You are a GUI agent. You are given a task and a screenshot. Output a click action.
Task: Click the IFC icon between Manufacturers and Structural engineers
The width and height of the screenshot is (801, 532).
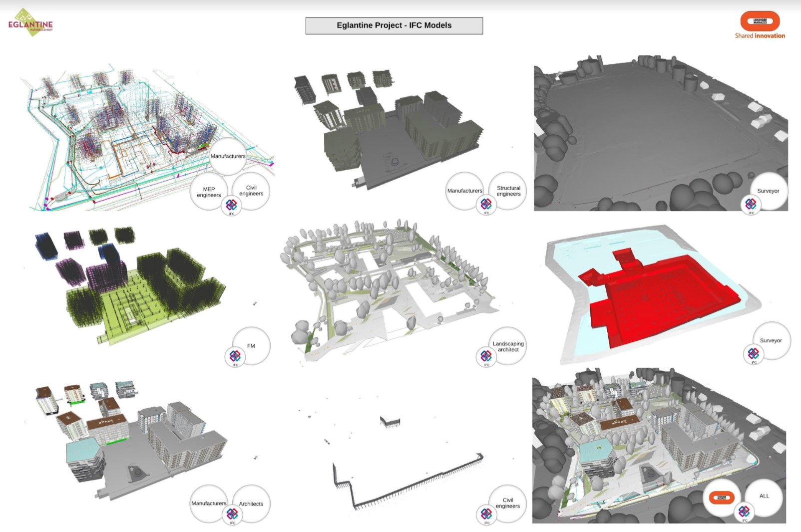tap(486, 204)
